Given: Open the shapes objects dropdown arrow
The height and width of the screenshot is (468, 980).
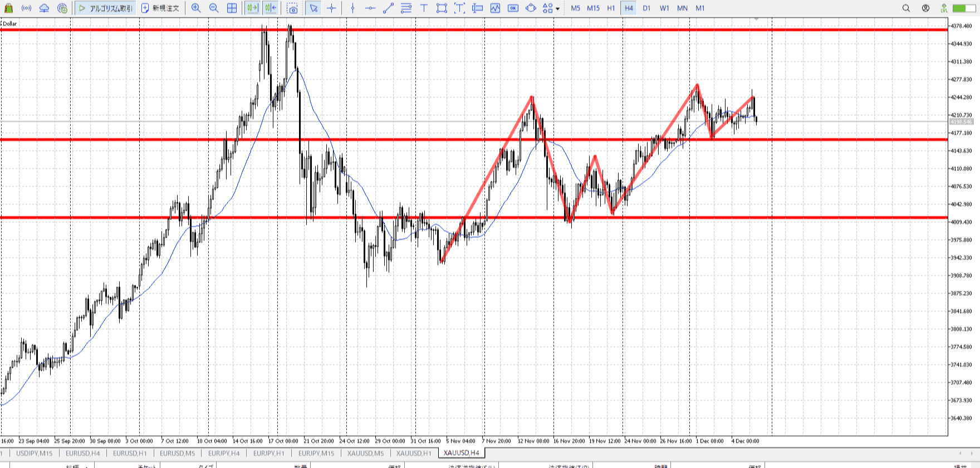Looking at the screenshot, I should [558, 9].
